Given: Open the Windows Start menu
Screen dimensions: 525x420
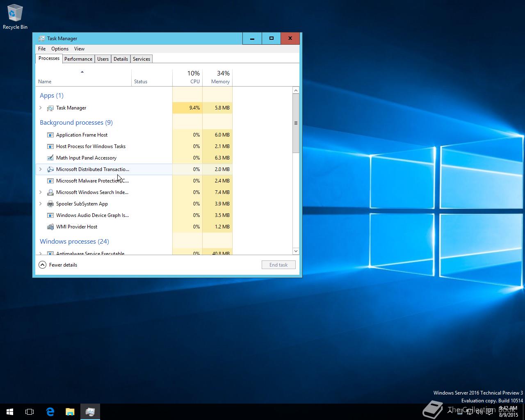Looking at the screenshot, I should point(10,412).
